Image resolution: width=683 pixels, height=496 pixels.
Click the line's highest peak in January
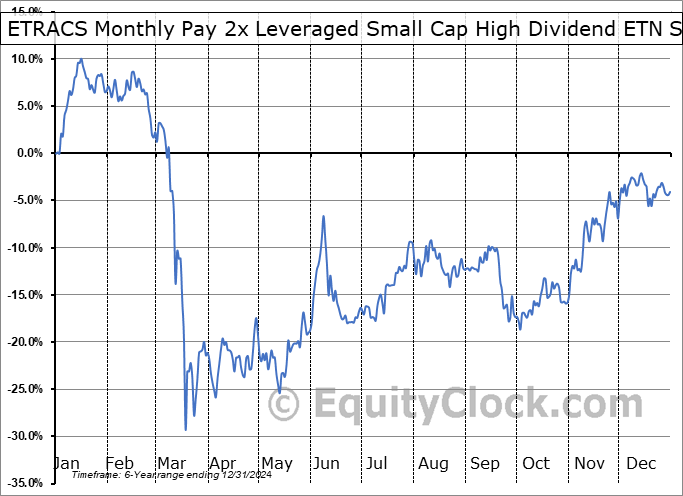coord(80,60)
